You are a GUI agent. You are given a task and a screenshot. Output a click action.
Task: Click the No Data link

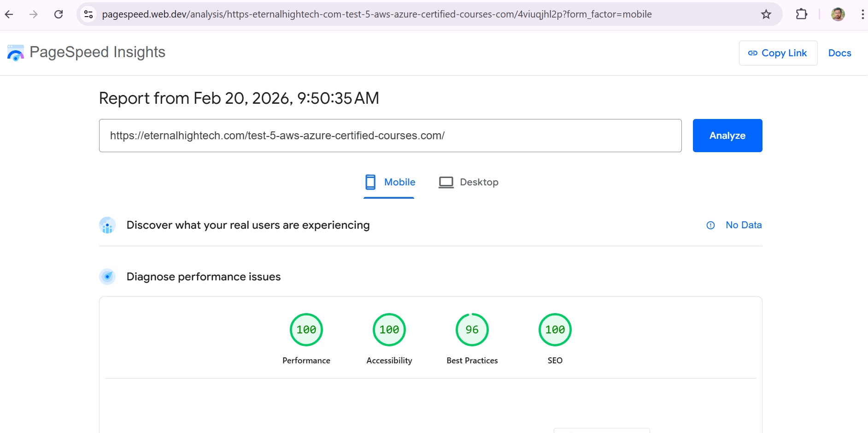744,225
